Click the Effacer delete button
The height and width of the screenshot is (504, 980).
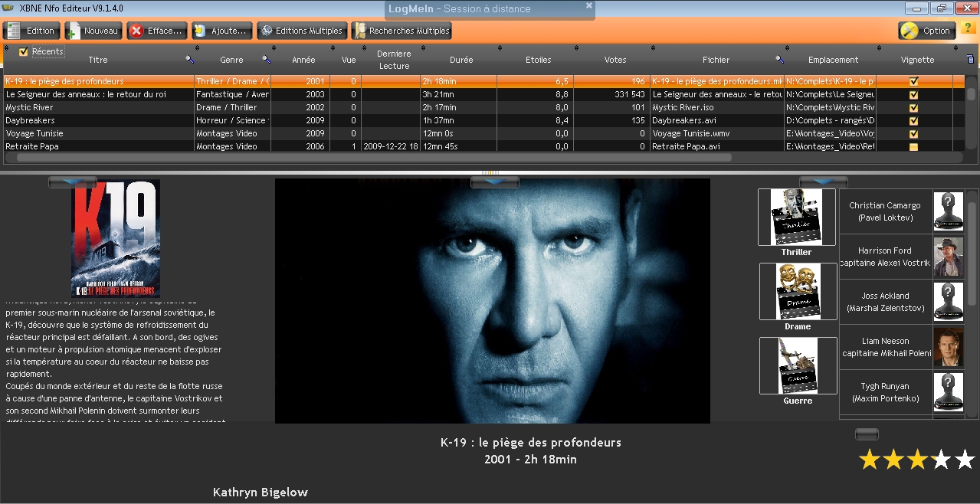[156, 31]
